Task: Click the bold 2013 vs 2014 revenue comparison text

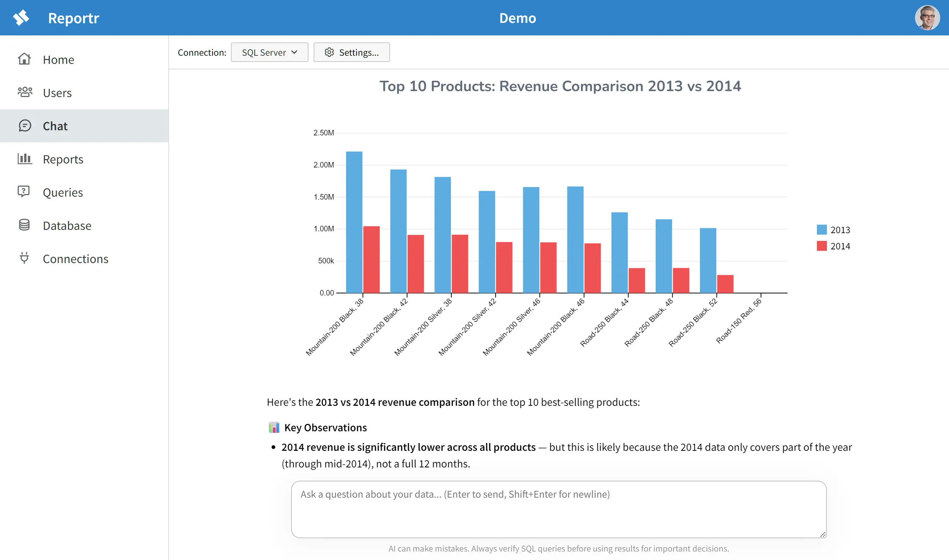Action: pyautogui.click(x=395, y=402)
